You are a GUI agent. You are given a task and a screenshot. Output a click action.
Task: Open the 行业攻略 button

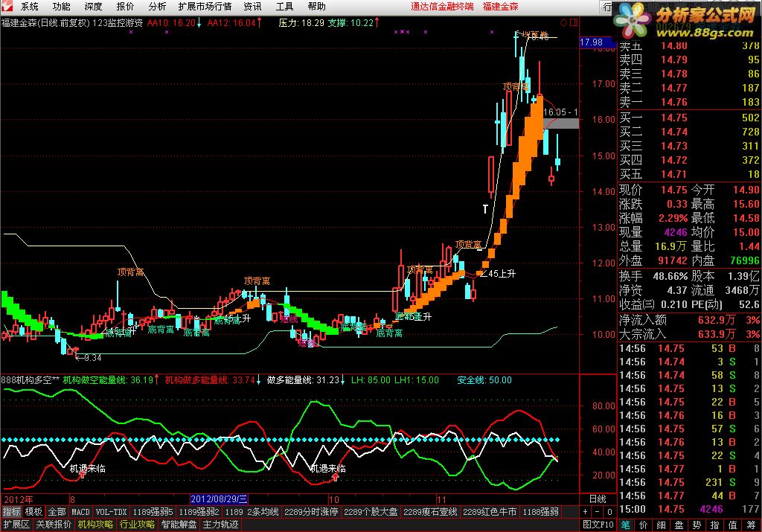coord(137,525)
